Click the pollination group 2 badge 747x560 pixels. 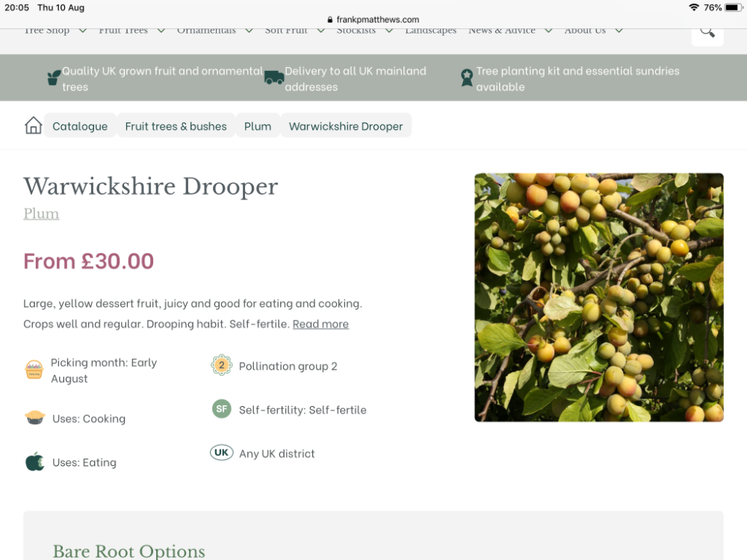pyautogui.click(x=222, y=365)
